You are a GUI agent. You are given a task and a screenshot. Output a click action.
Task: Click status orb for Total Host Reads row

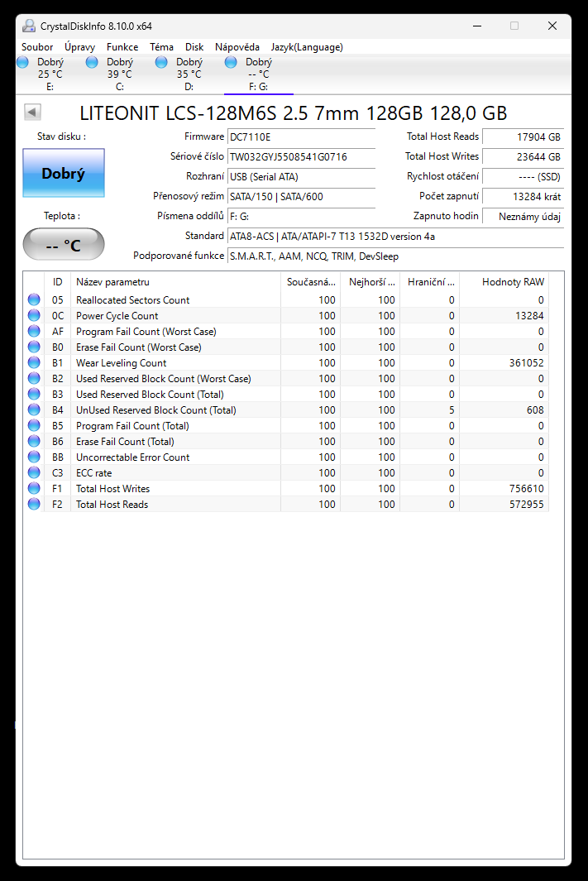[34, 504]
